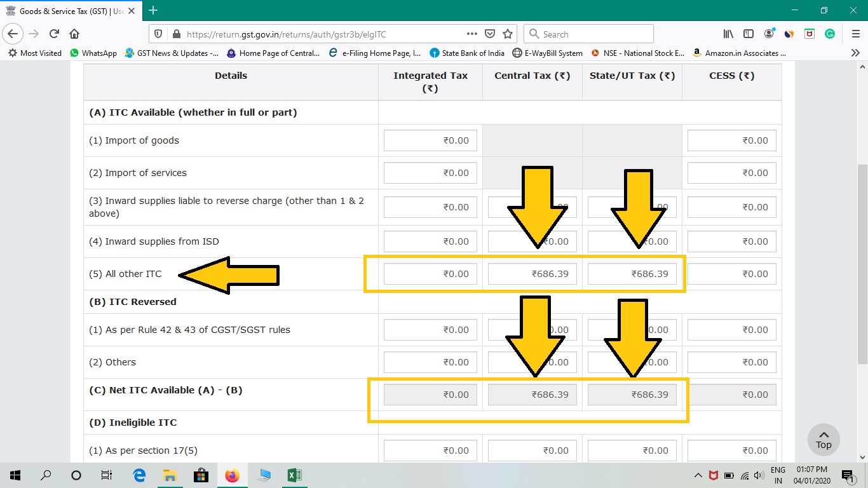Launch Excel from the taskbar
Screen dimensions: 868x488
(294, 475)
